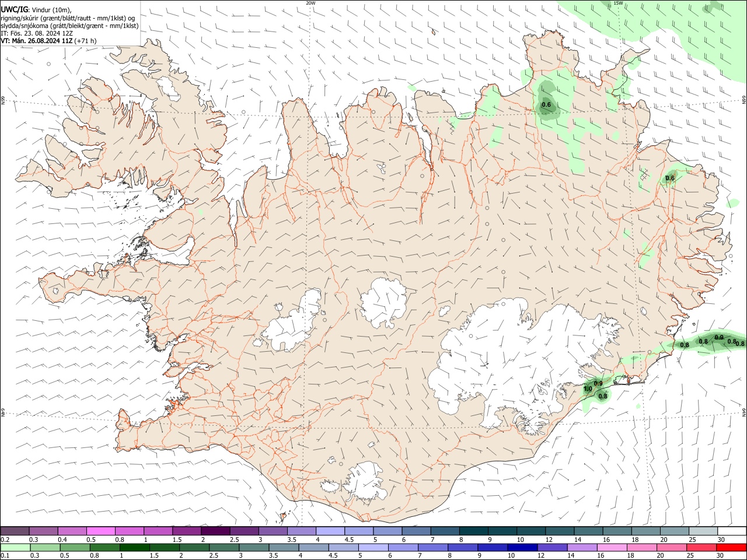
Task: Click the "15W" longitude label
Action: (618, 3)
